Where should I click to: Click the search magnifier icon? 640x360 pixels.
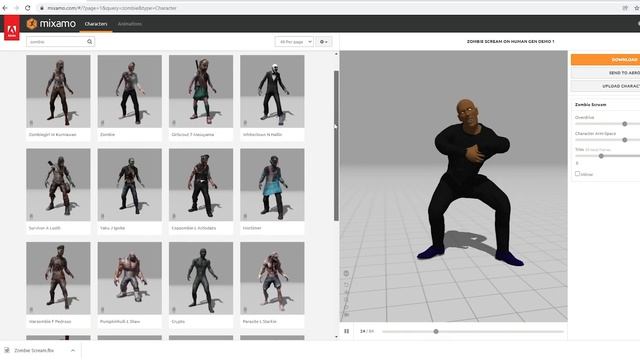[x=89, y=42]
